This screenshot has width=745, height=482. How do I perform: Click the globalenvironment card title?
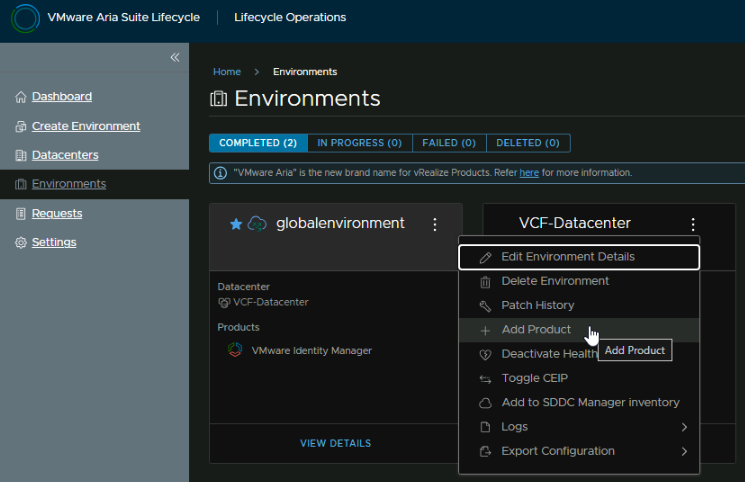[340, 223]
